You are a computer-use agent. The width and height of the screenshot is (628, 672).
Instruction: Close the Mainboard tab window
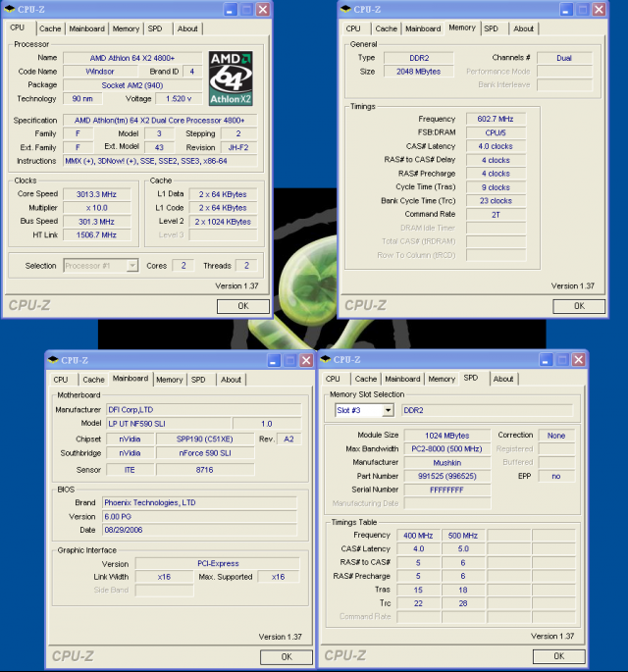point(306,360)
